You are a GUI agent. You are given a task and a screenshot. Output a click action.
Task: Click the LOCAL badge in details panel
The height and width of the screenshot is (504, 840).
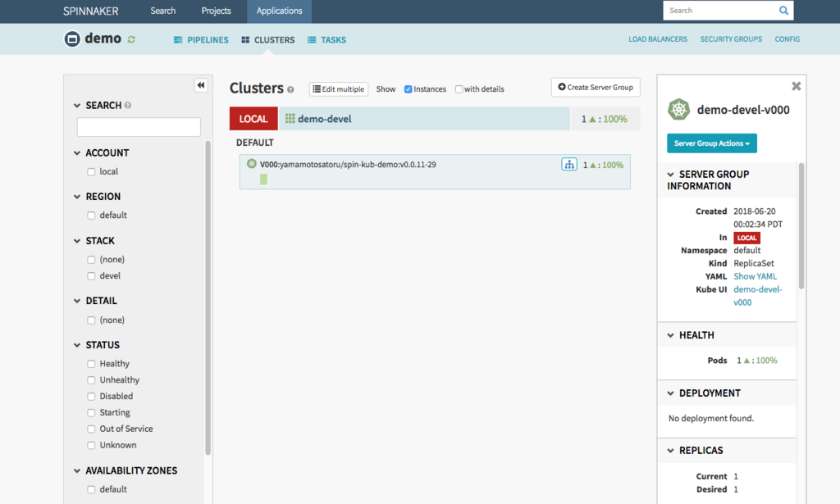(746, 238)
